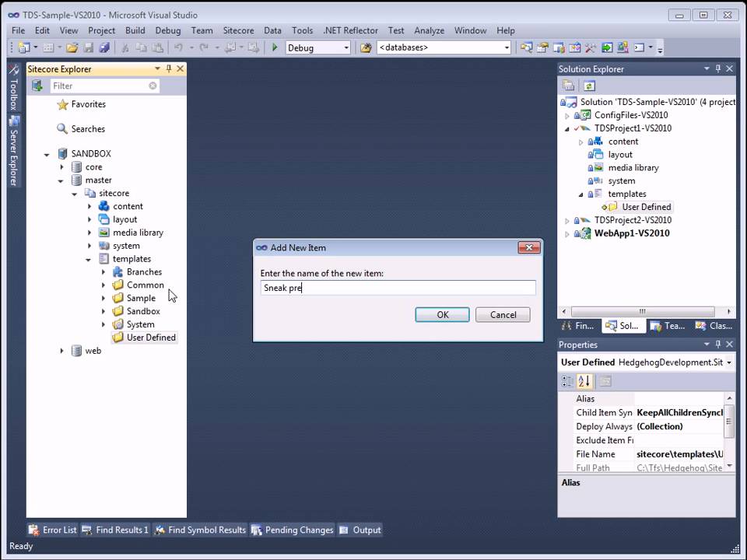Click the Solution Explorer horizontal scrollbar
This screenshot has width=747, height=560.
click(643, 311)
